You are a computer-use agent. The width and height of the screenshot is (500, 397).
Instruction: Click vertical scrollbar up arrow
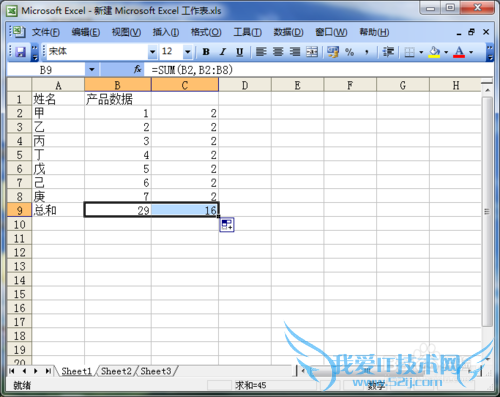tap(487, 90)
